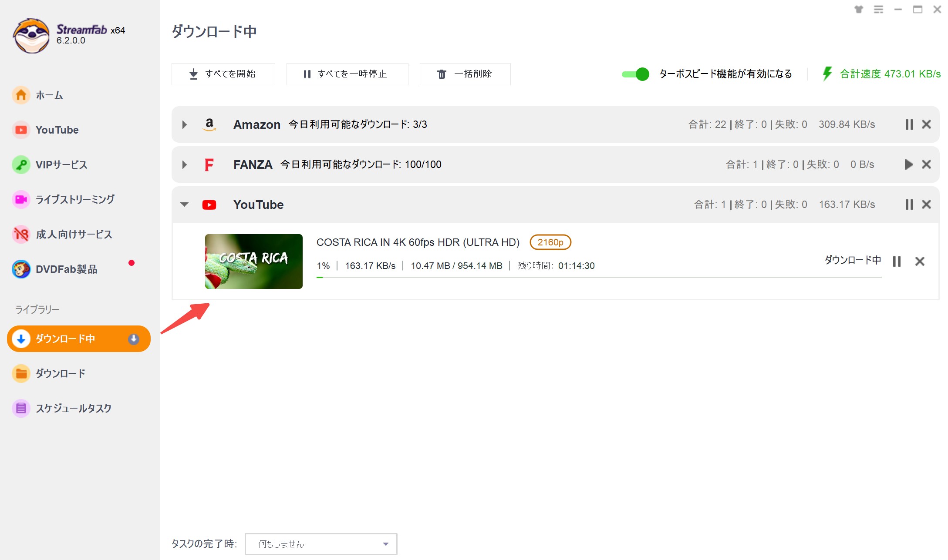
Task: Click the COSTA RICA download progress bar
Action: (599, 277)
